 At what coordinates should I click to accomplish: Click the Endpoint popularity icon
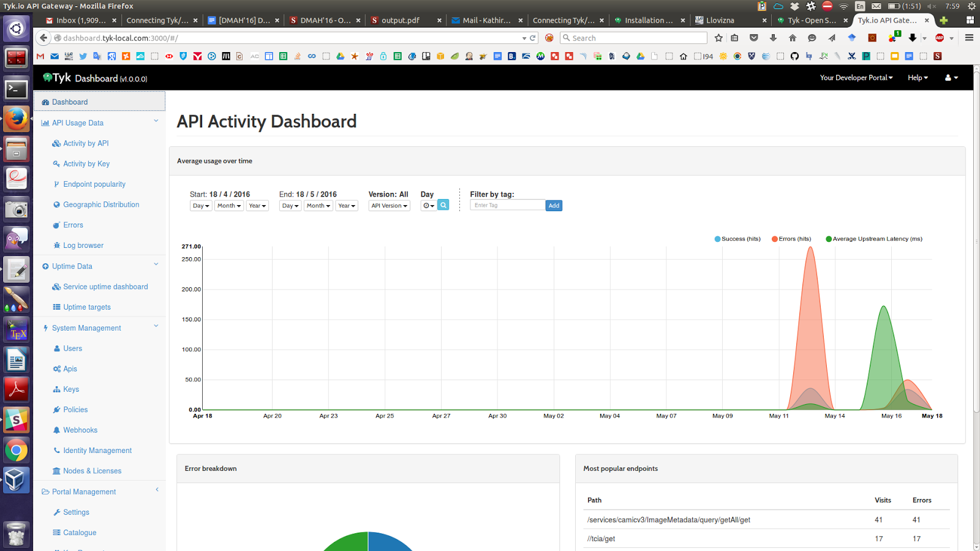(x=56, y=184)
